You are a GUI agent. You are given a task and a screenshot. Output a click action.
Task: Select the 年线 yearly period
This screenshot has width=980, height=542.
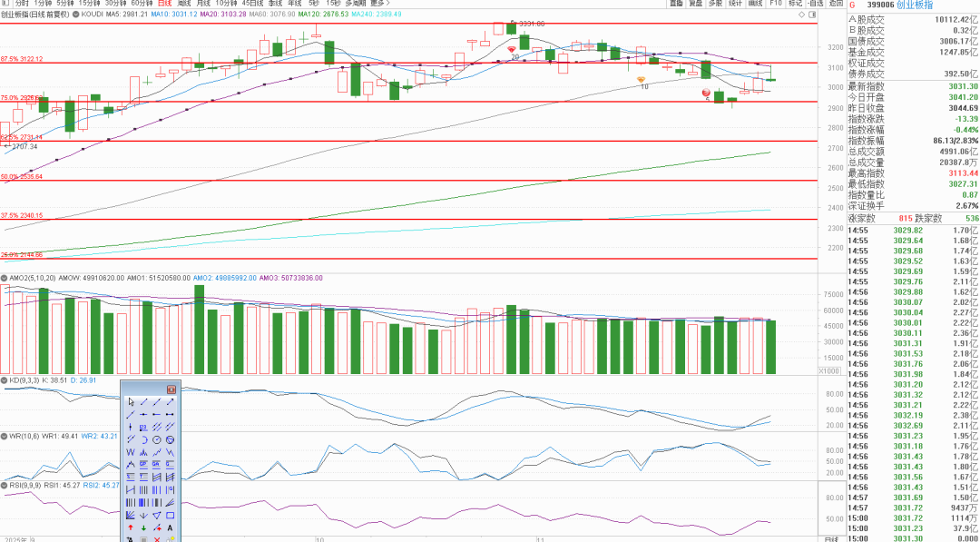click(x=294, y=3)
